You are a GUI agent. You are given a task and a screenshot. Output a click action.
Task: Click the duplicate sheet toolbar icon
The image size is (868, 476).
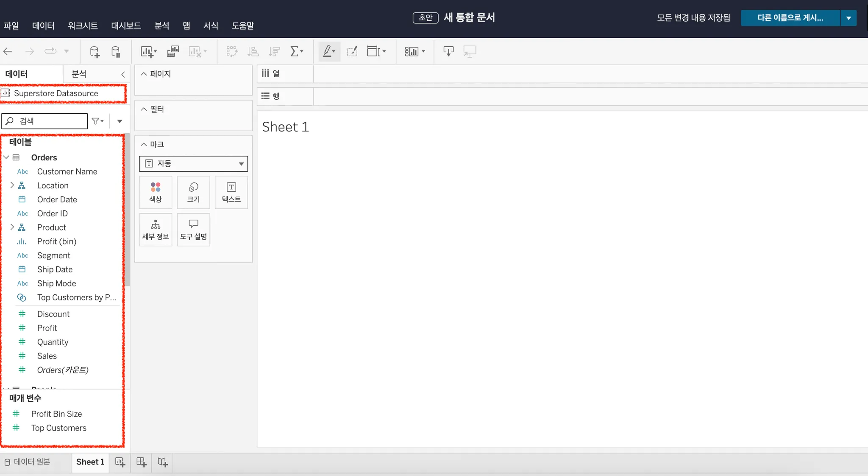pyautogui.click(x=173, y=52)
